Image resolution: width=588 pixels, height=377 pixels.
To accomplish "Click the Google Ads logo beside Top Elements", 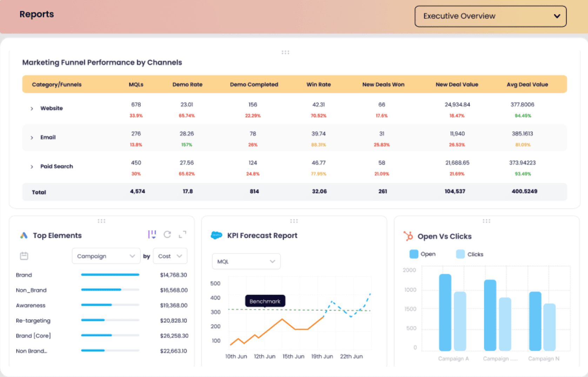I will coord(24,235).
